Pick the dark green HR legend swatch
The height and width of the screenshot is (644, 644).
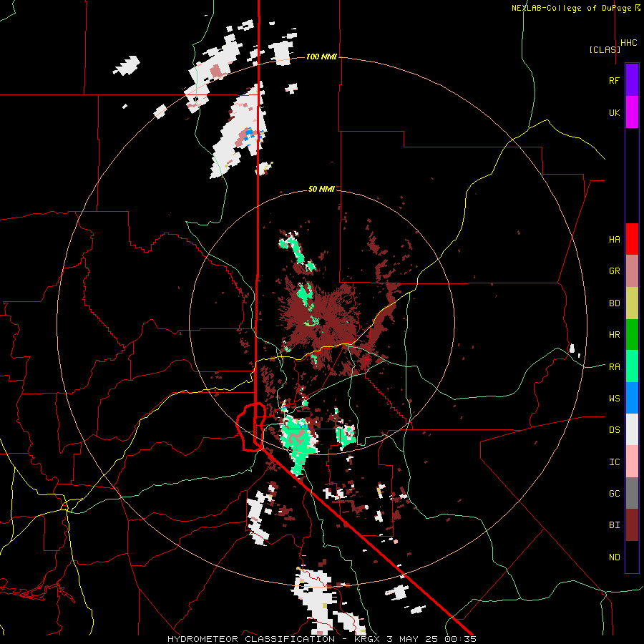(632, 335)
